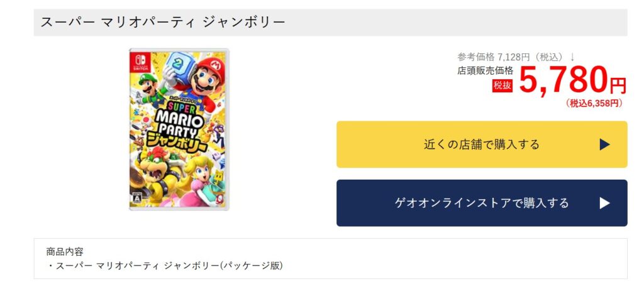Image resolution: width=644 pixels, height=294 pixels.
Task: Click the スーパー マリオパーティ ジャンボリー title heading
Action: click(x=163, y=23)
